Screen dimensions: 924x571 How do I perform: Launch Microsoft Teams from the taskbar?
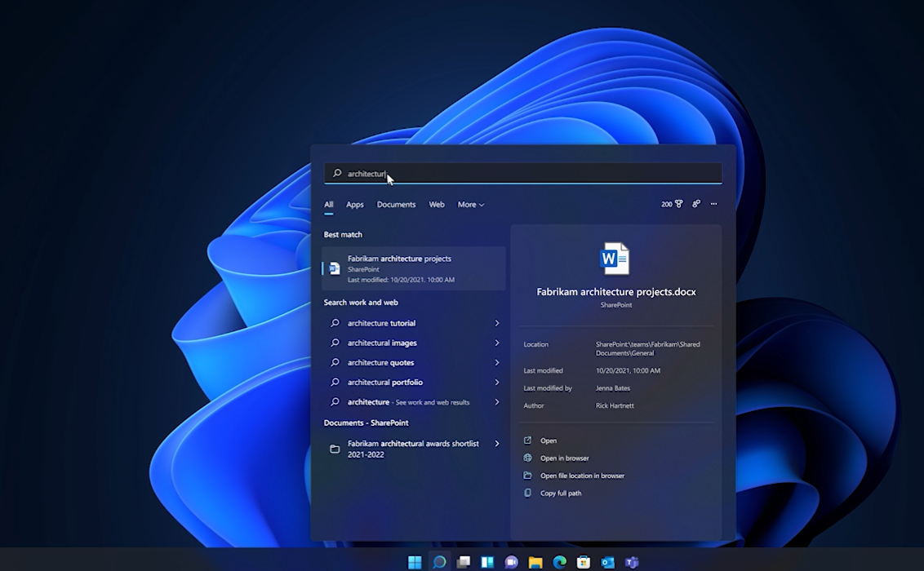click(x=631, y=562)
